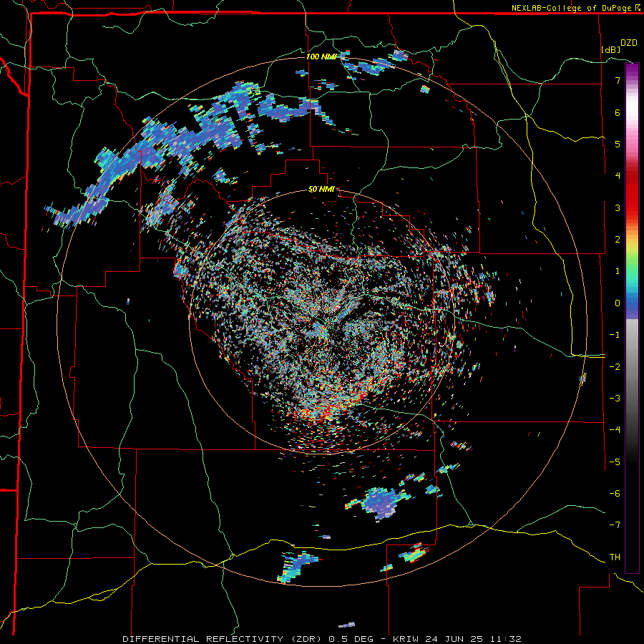Click the 50 NMI range ring label

[x=321, y=190]
